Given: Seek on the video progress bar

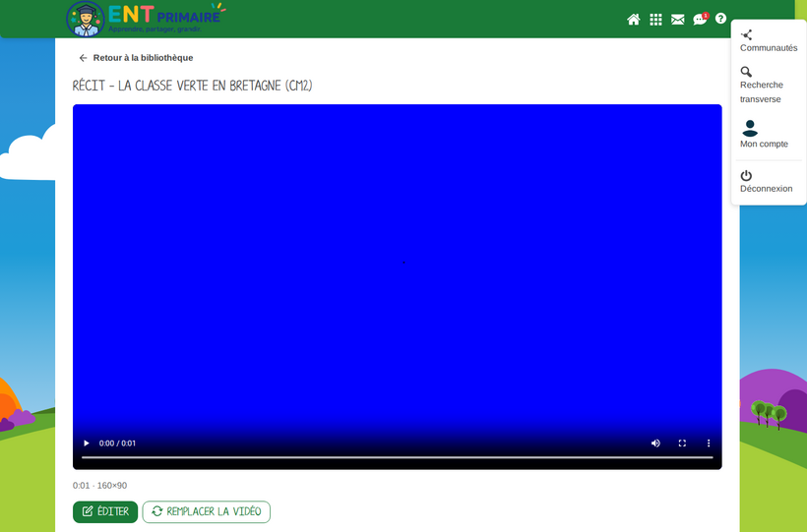Looking at the screenshot, I should coord(398,457).
